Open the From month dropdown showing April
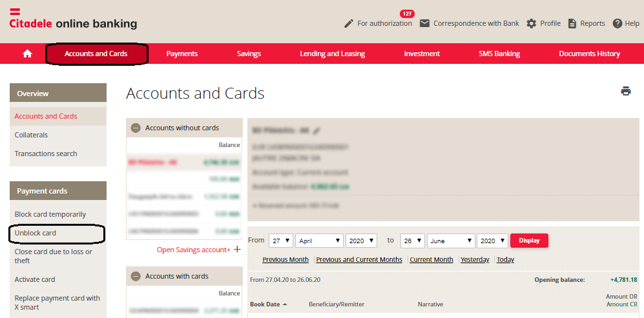The width and height of the screenshot is (644, 318). pos(319,241)
